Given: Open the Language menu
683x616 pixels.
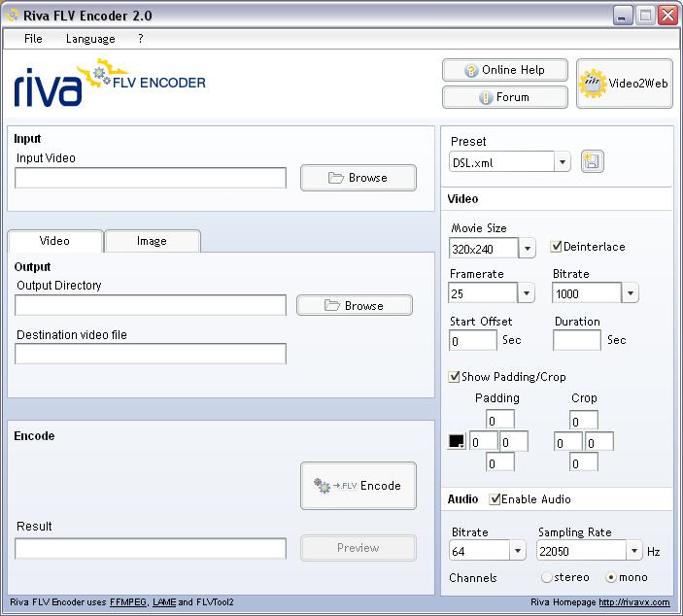Looking at the screenshot, I should [x=90, y=39].
